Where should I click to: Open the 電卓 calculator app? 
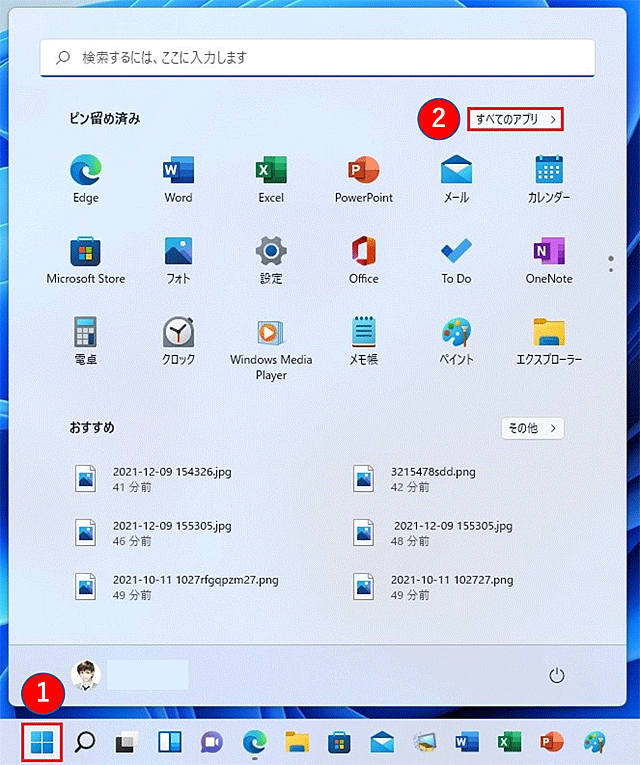coord(86,341)
